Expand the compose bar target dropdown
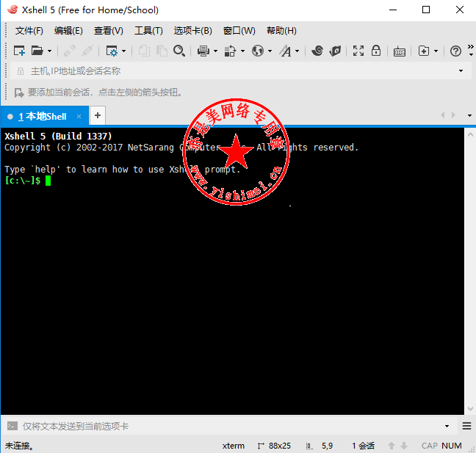476x453 pixels. click(x=447, y=427)
